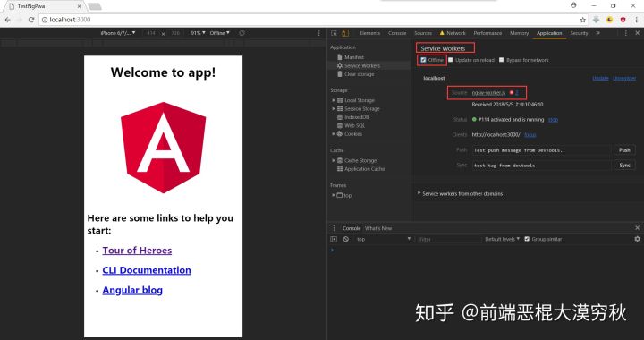Toggle the device toolbar icon in DevTools
Screen dimensions: 644x340
point(345,33)
